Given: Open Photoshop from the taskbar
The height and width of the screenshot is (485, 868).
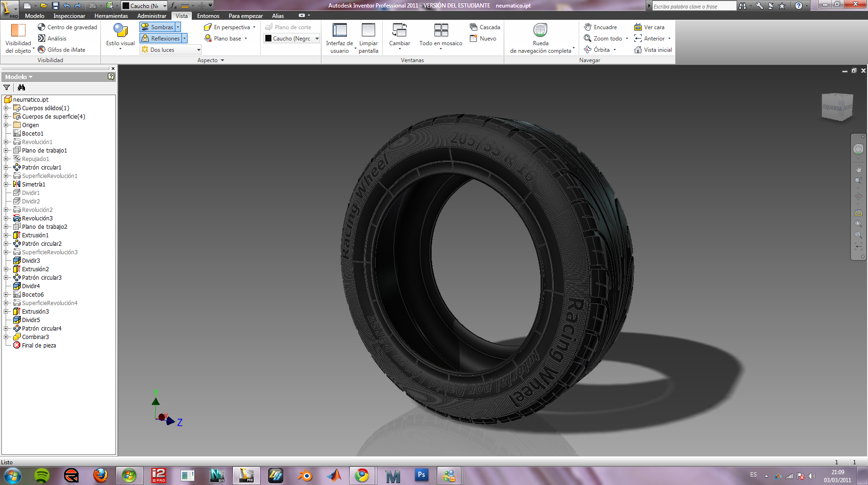Looking at the screenshot, I should [x=421, y=475].
